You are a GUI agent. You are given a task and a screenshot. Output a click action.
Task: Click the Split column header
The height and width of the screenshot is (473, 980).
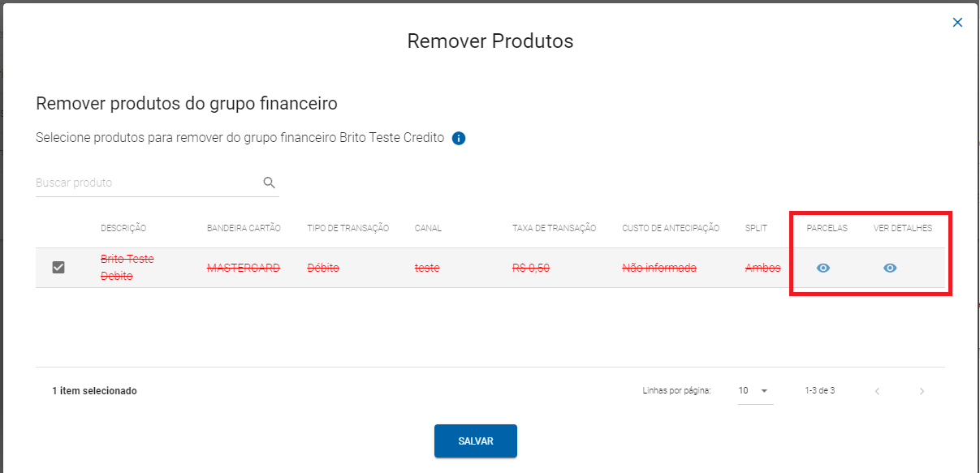pos(756,228)
